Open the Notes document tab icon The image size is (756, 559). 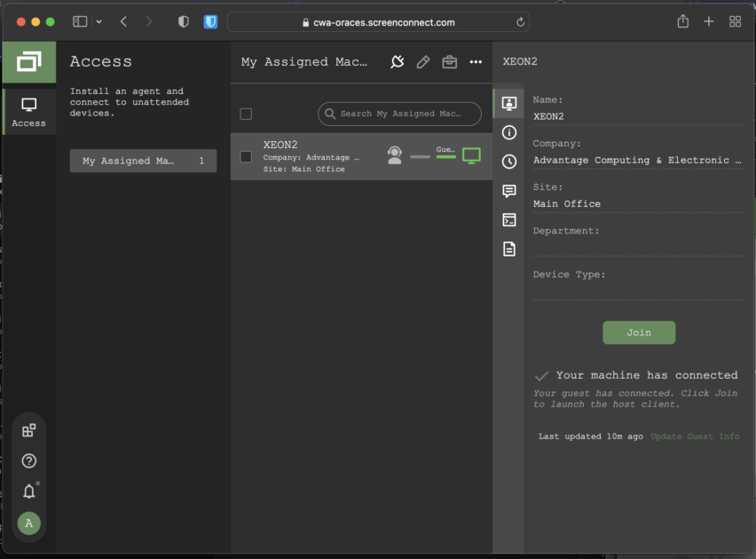(509, 249)
